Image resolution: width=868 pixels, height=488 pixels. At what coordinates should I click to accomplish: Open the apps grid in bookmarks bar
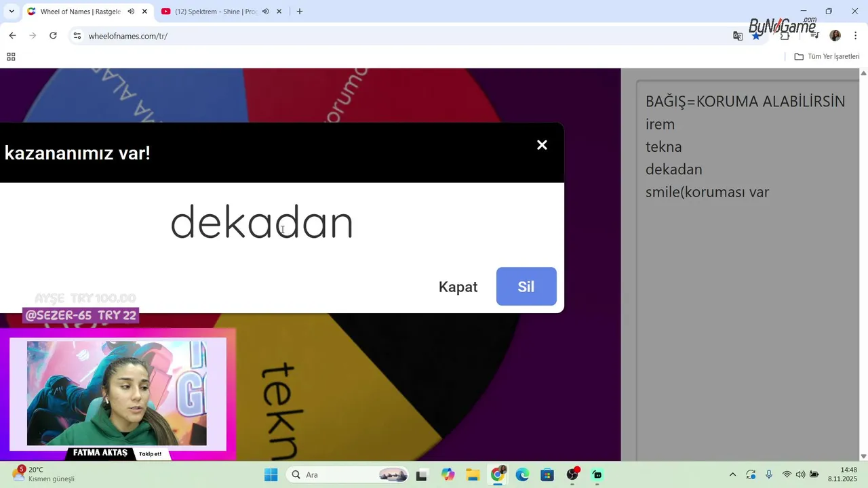tap(11, 57)
